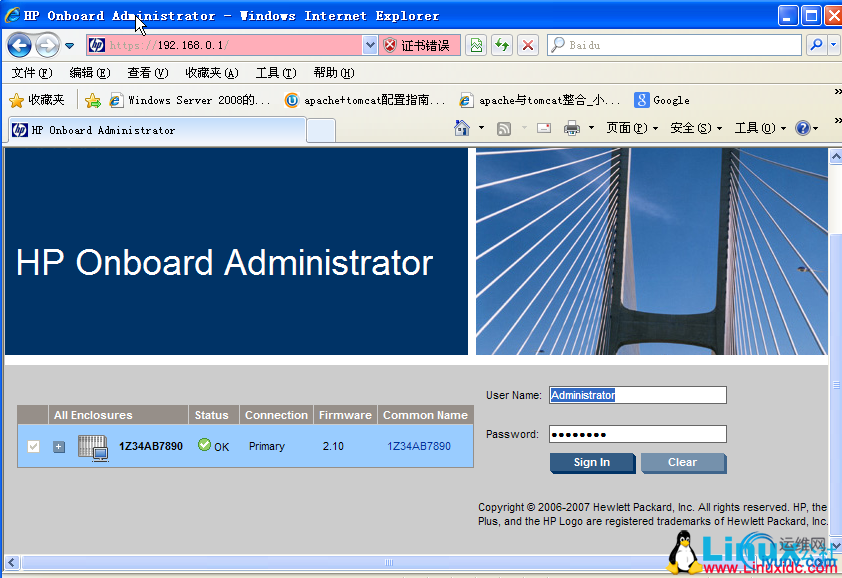Open the 安全(S) command bar menu
The width and height of the screenshot is (842, 578).
point(696,128)
